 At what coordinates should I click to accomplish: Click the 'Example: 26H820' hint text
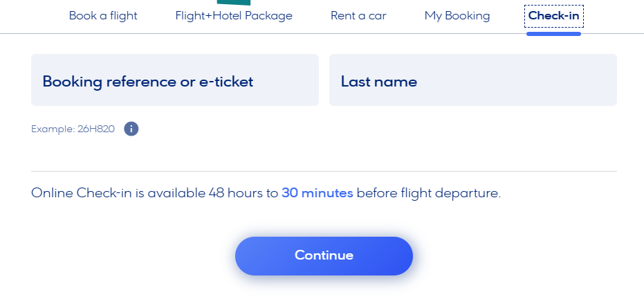tap(73, 129)
